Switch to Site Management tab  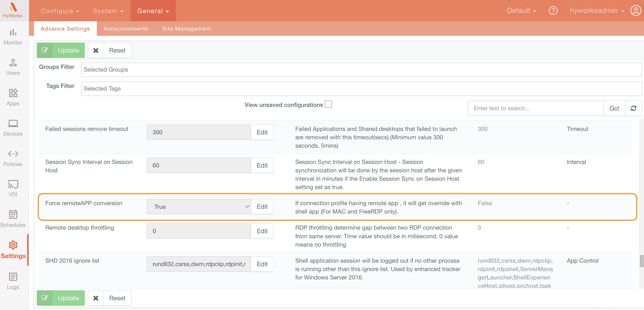click(x=186, y=29)
